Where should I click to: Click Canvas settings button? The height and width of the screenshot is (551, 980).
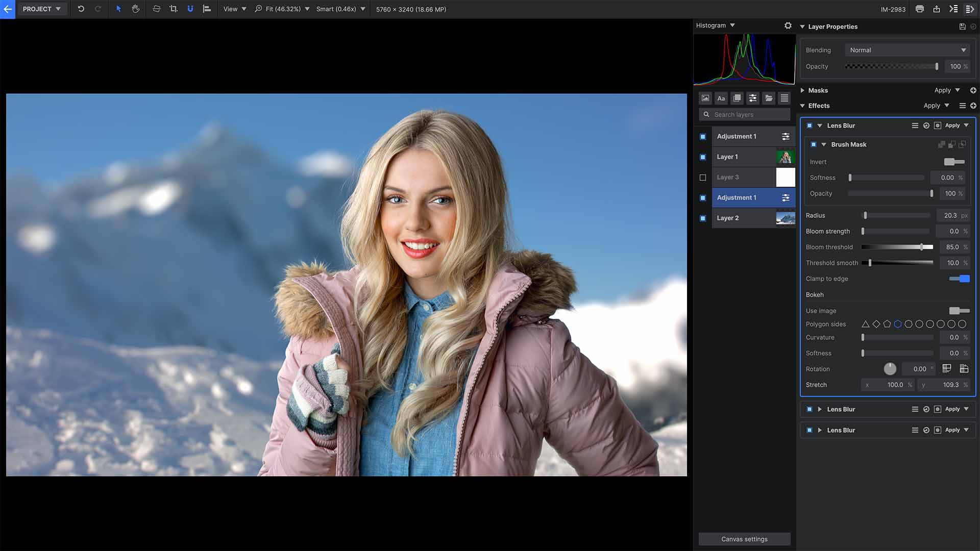(744, 539)
